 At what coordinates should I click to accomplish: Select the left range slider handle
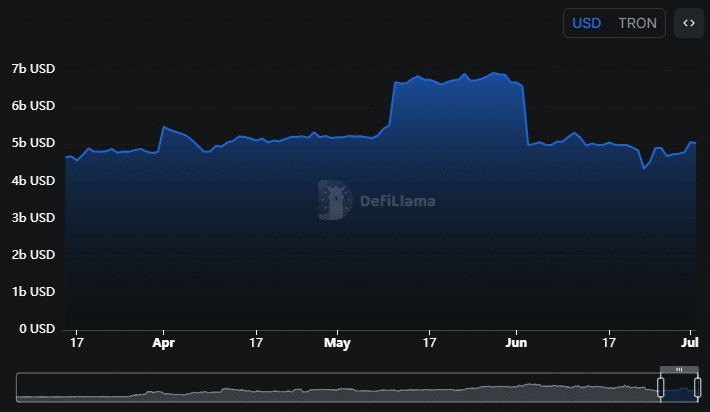point(661,387)
